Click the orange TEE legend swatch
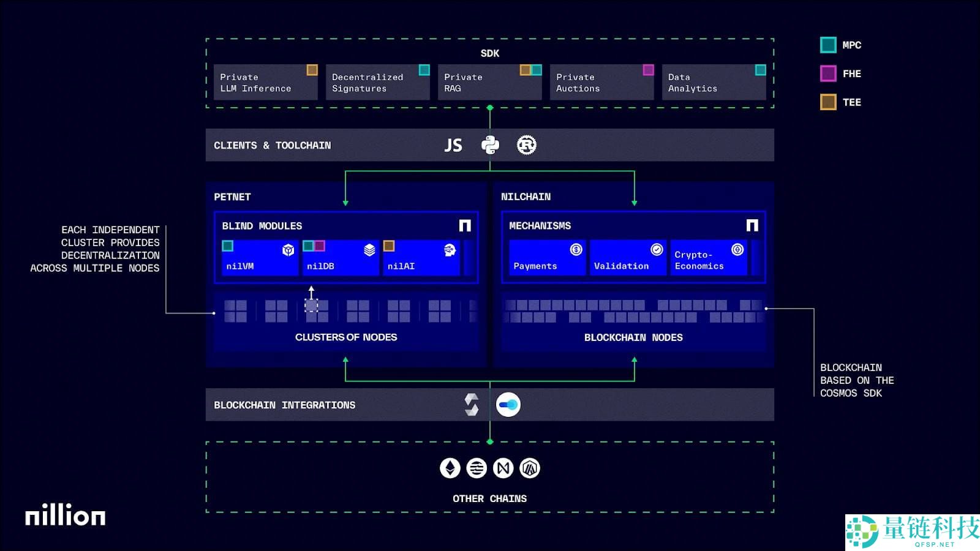This screenshot has width=980, height=551. tap(828, 102)
